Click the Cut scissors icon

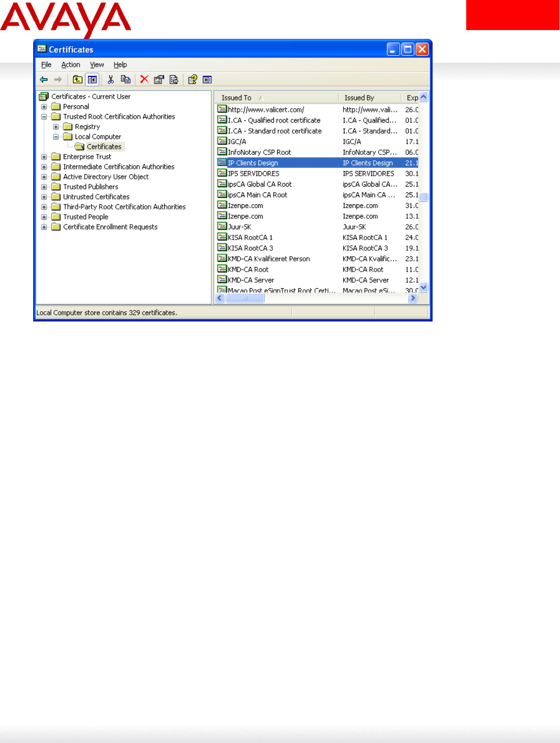coord(110,79)
